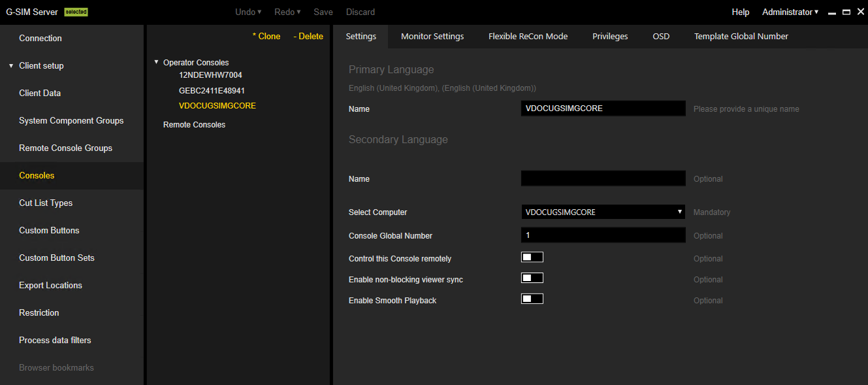The width and height of the screenshot is (868, 385).
Task: Click the Console Global Number field
Action: pyautogui.click(x=603, y=235)
